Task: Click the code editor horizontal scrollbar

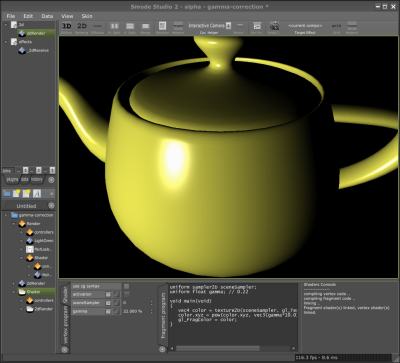Action: click(x=218, y=348)
